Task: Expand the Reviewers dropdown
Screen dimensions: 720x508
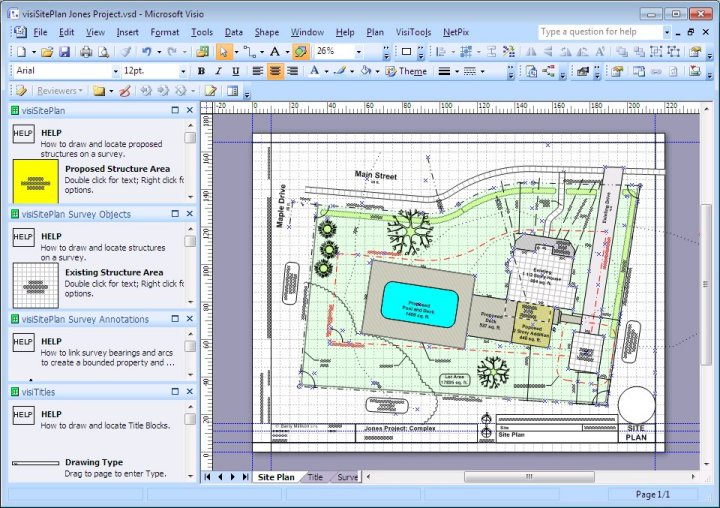Action: tap(59, 91)
